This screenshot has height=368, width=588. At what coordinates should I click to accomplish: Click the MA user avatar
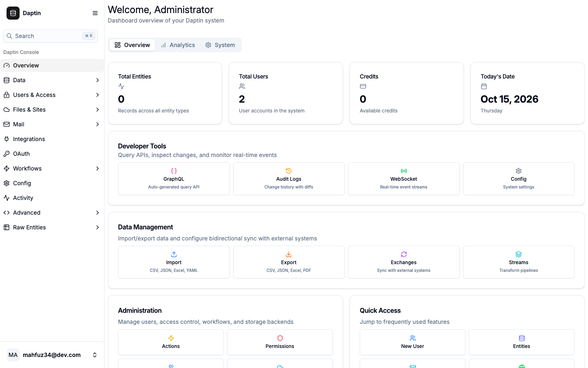click(x=13, y=355)
